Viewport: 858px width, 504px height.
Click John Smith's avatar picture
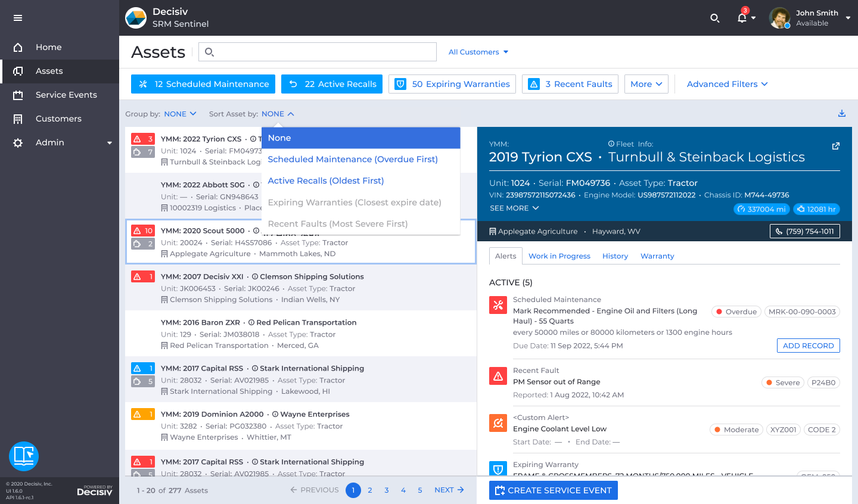coord(779,18)
